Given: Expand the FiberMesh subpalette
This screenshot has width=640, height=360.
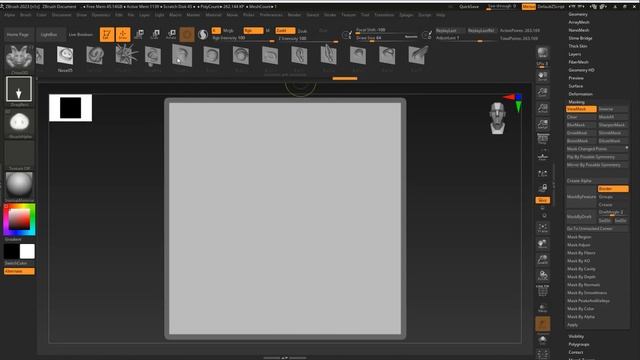Looking at the screenshot, I should click(x=578, y=62).
